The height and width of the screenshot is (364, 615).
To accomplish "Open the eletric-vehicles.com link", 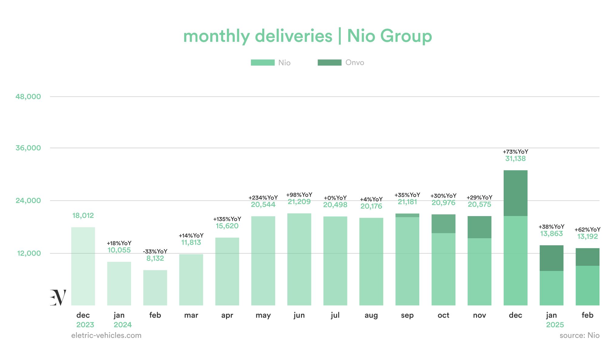I will coord(106,335).
